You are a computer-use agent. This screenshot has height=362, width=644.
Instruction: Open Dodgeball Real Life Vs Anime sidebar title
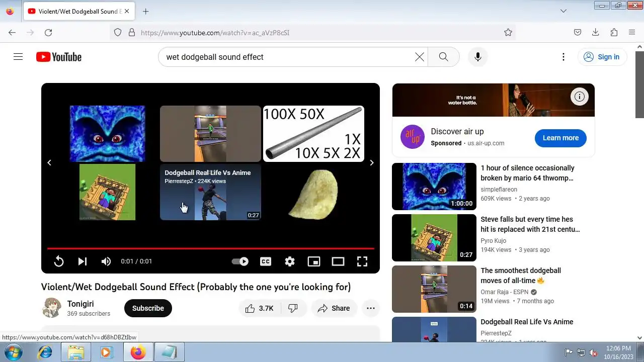click(x=527, y=322)
